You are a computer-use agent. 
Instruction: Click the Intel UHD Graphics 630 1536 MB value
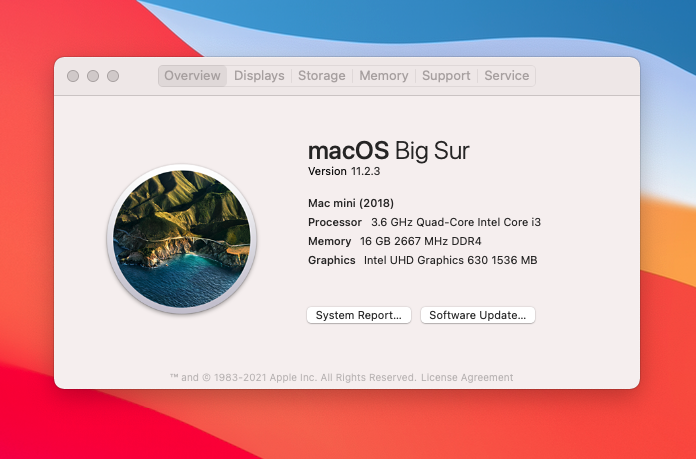click(x=451, y=260)
